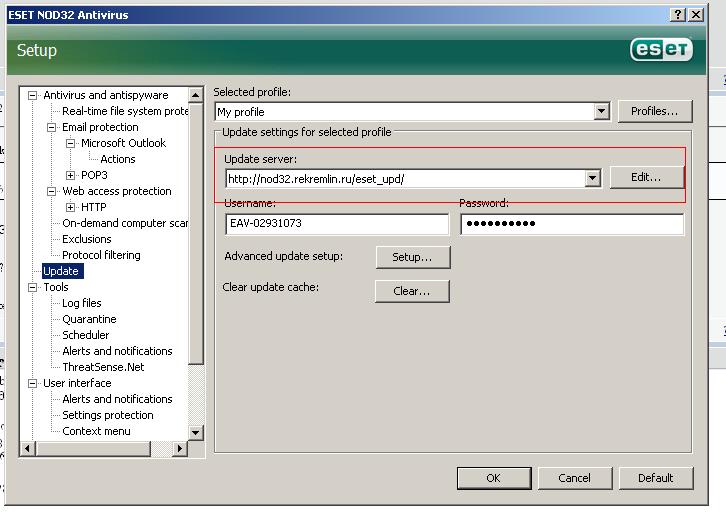The width and height of the screenshot is (726, 517).
Task: Select Microsoft Outlook in the tree
Action: coord(123,143)
